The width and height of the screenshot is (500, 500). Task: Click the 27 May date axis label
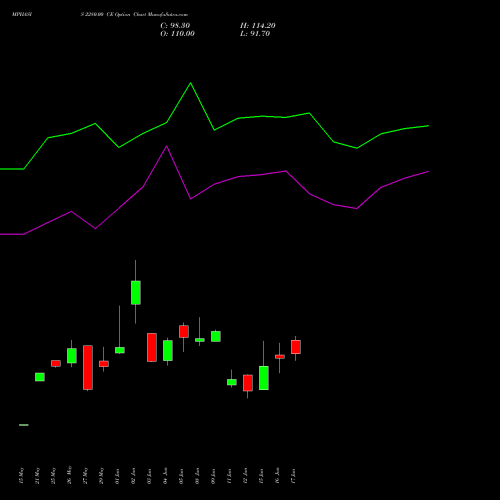(x=85, y=476)
